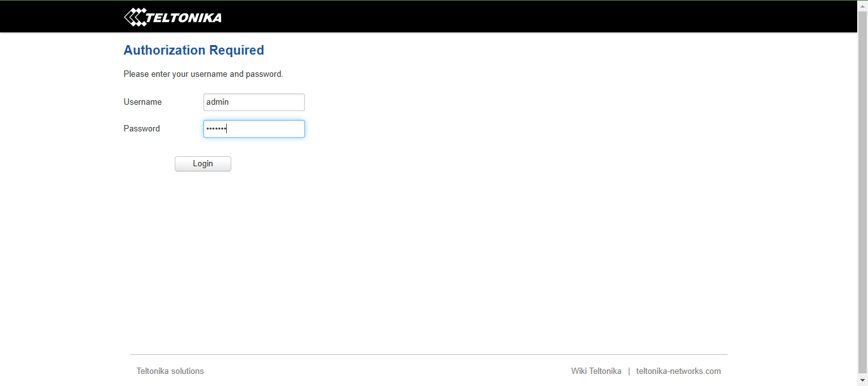Click the masked password dots
The height and width of the screenshot is (386, 868).
[x=216, y=129]
